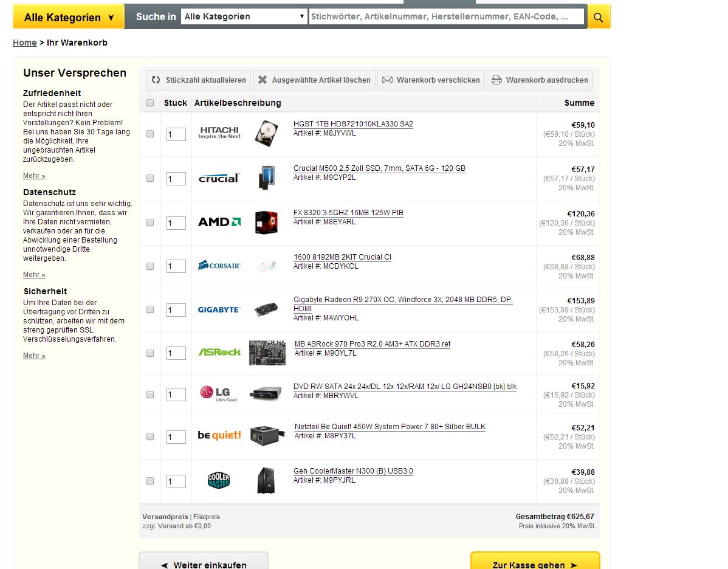
Task: Open Netzteil Be Quiet! 450W link
Action: 390,427
